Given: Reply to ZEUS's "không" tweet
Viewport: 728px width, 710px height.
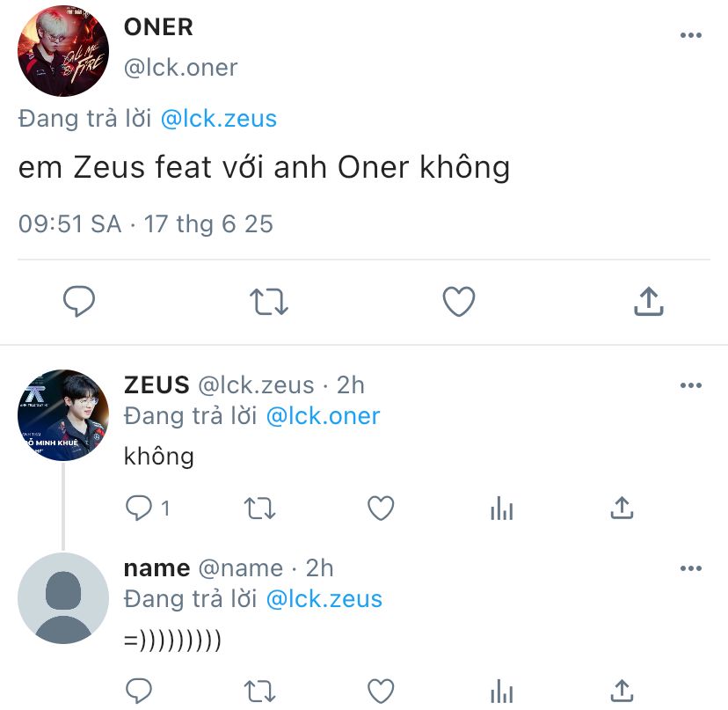Looking at the screenshot, I should click(140, 508).
